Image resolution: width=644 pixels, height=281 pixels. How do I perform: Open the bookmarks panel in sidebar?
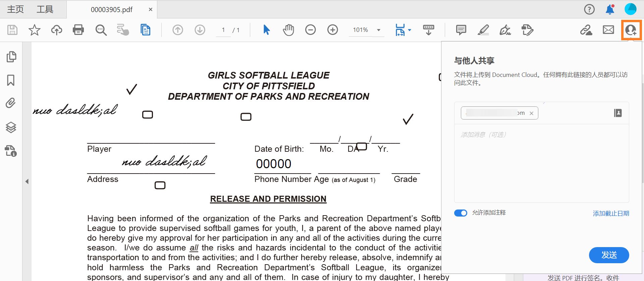tap(11, 80)
